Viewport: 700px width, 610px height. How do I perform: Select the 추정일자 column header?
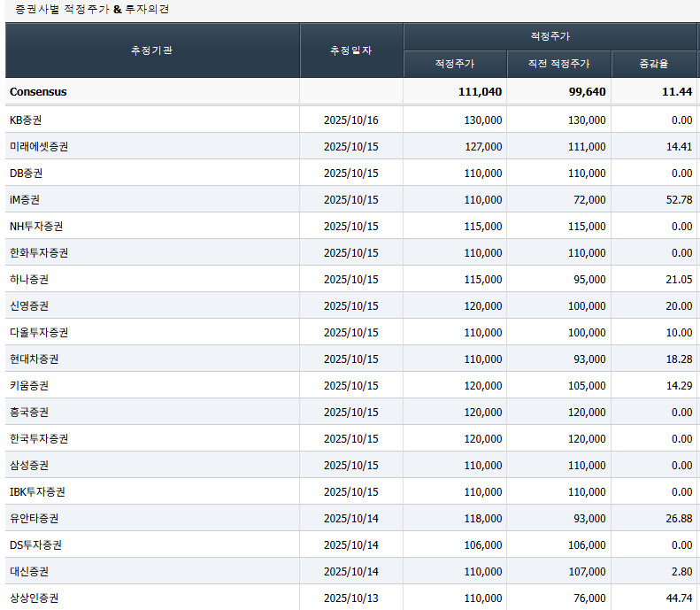[x=351, y=50]
